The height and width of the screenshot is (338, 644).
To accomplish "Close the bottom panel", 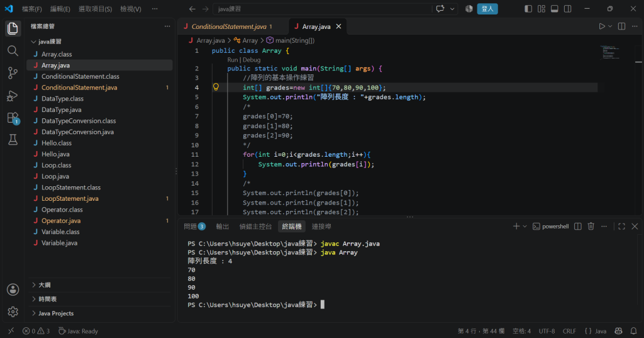I will click(x=635, y=226).
